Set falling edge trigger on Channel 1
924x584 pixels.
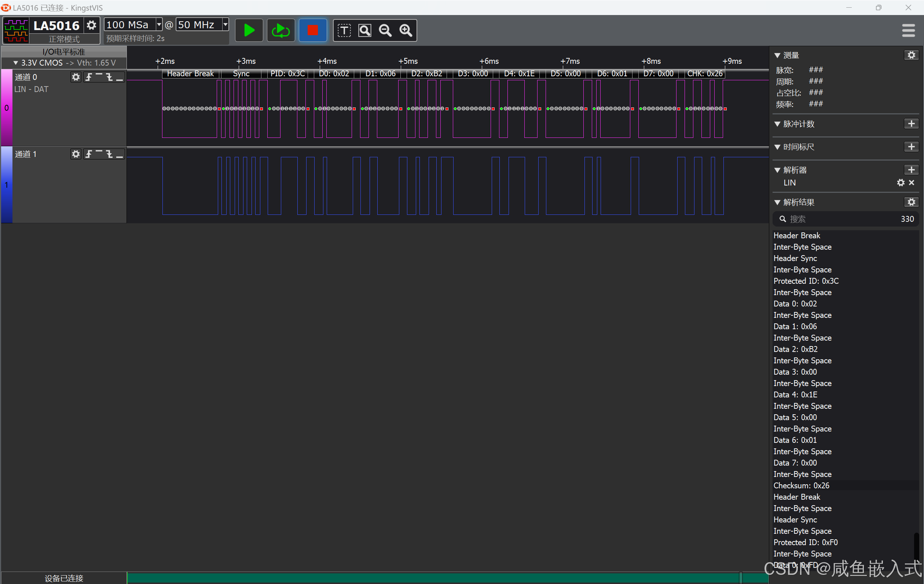pos(110,154)
